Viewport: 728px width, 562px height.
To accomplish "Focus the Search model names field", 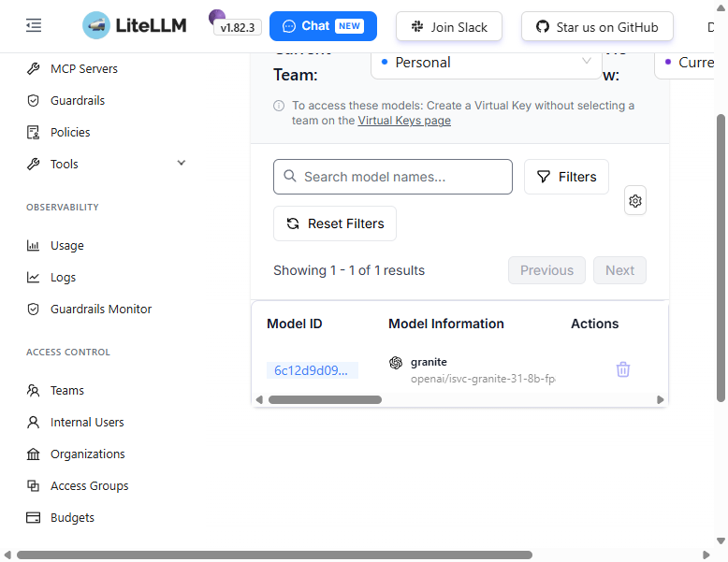I will (393, 177).
